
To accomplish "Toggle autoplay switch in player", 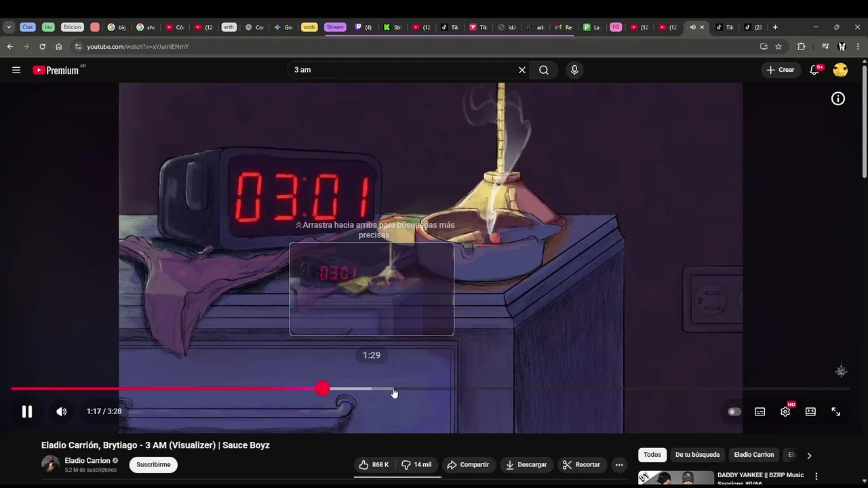I will pos(734,411).
